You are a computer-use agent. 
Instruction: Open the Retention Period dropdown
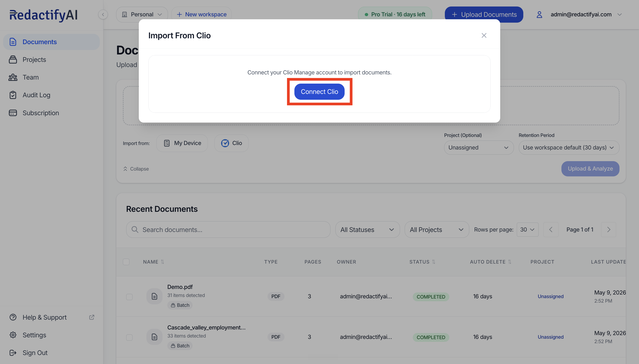point(569,147)
